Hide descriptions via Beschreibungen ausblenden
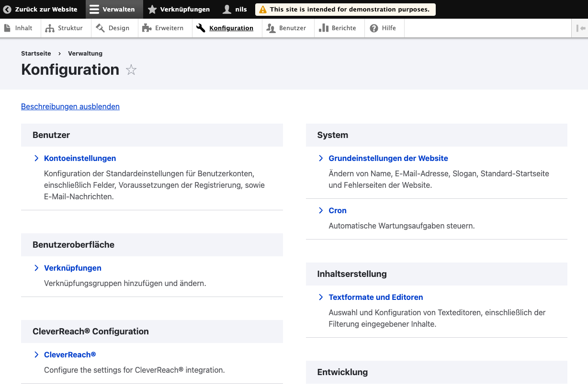The width and height of the screenshot is (588, 389). click(70, 107)
